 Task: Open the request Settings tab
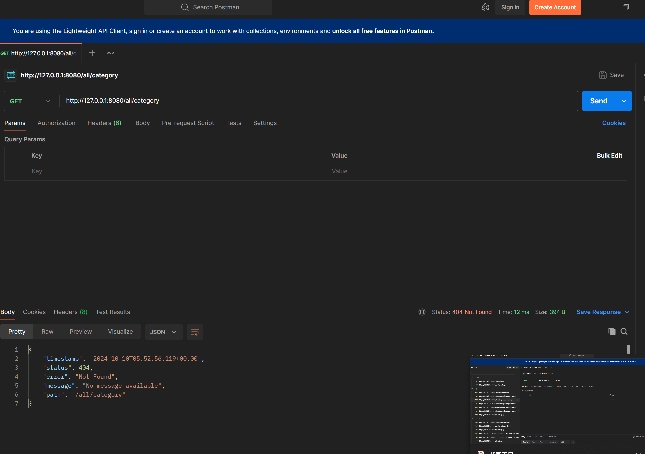click(265, 123)
